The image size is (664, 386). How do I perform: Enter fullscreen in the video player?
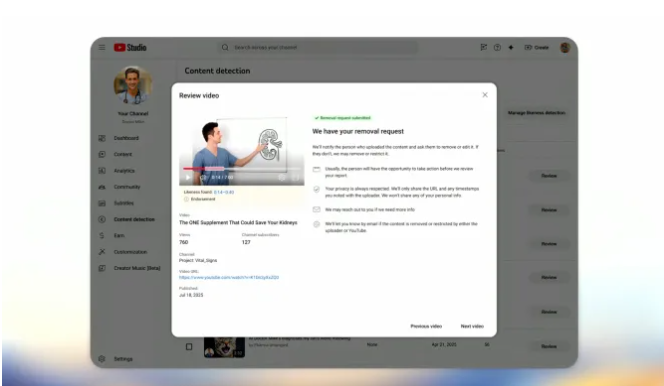(x=296, y=177)
